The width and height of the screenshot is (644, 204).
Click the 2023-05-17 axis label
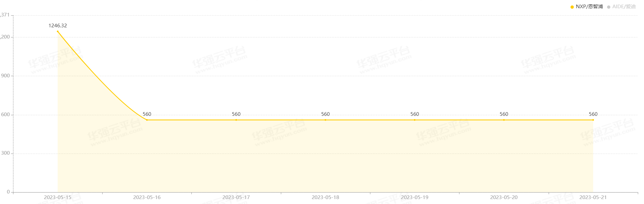coord(236,197)
